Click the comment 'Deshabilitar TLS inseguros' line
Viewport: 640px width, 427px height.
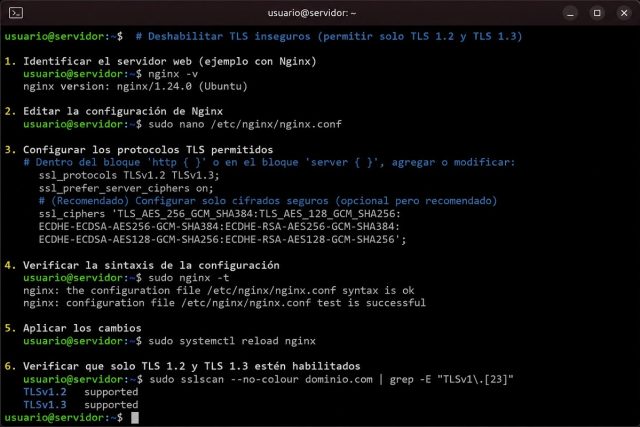(x=329, y=36)
